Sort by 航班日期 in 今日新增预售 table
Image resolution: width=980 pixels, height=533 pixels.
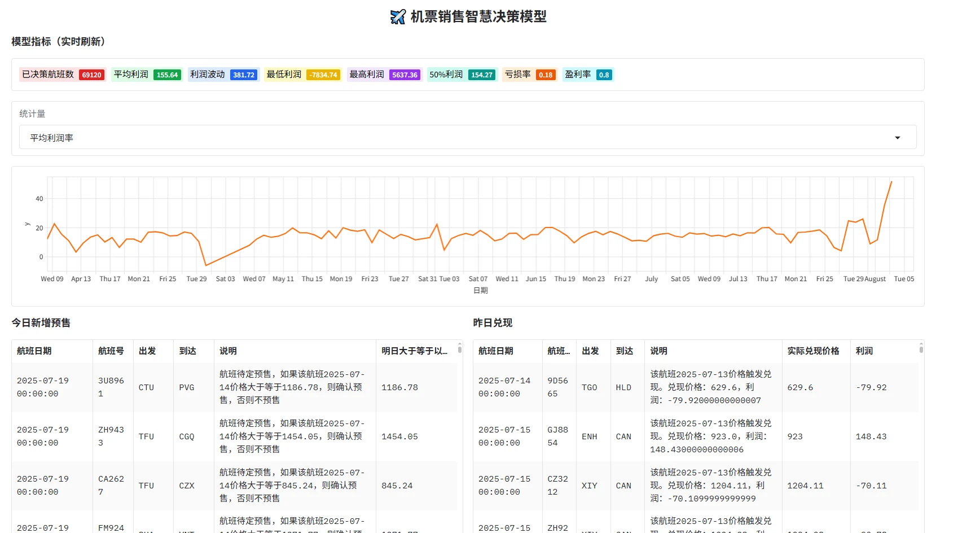tap(52, 351)
